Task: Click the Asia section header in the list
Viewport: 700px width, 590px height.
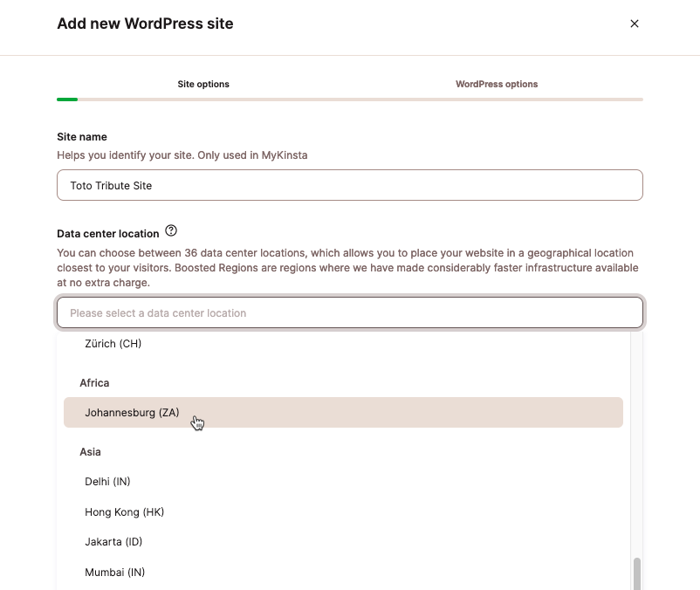Action: (x=90, y=451)
